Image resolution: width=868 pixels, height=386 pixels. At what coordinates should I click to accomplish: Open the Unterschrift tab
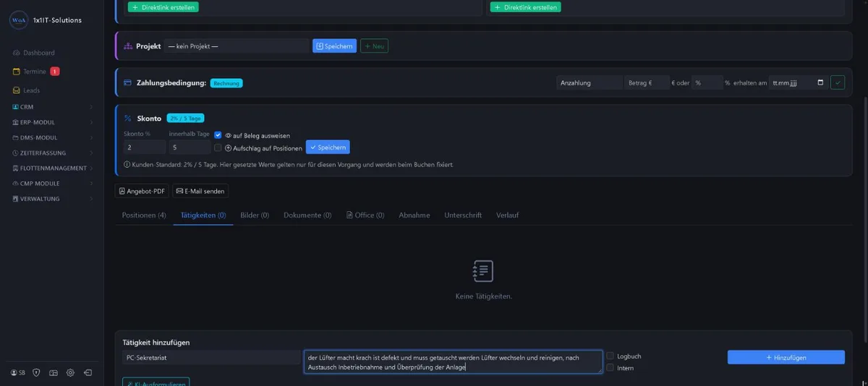(x=463, y=215)
